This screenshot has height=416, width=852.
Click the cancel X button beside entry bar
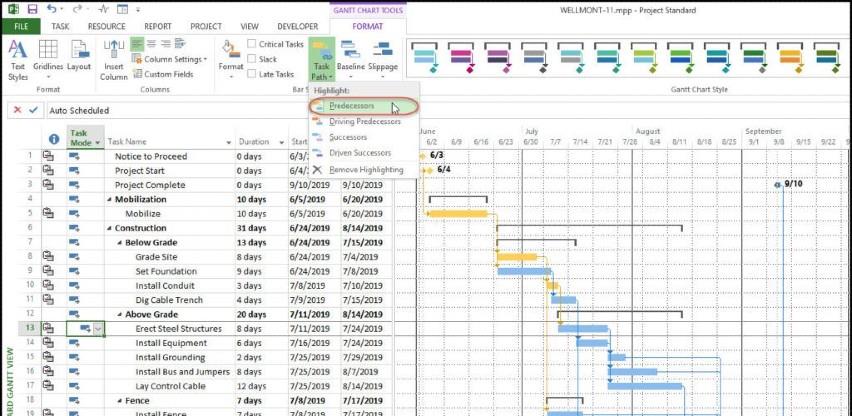18,110
